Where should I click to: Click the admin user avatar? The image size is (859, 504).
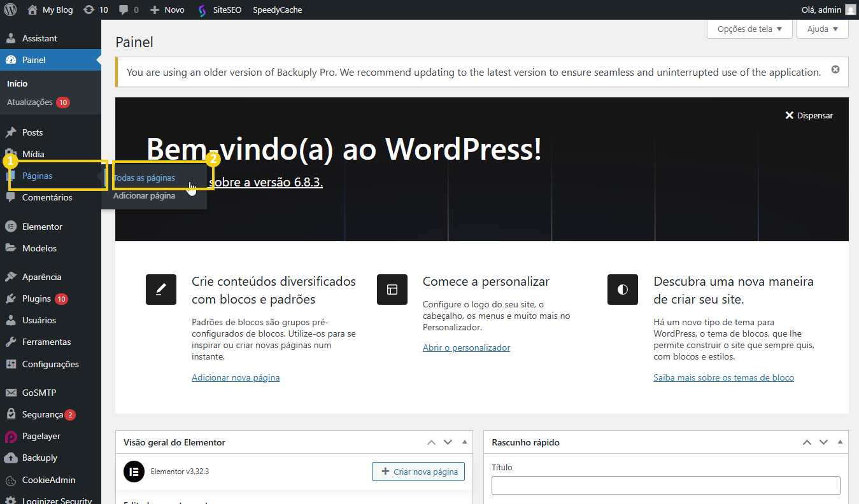pyautogui.click(x=850, y=10)
